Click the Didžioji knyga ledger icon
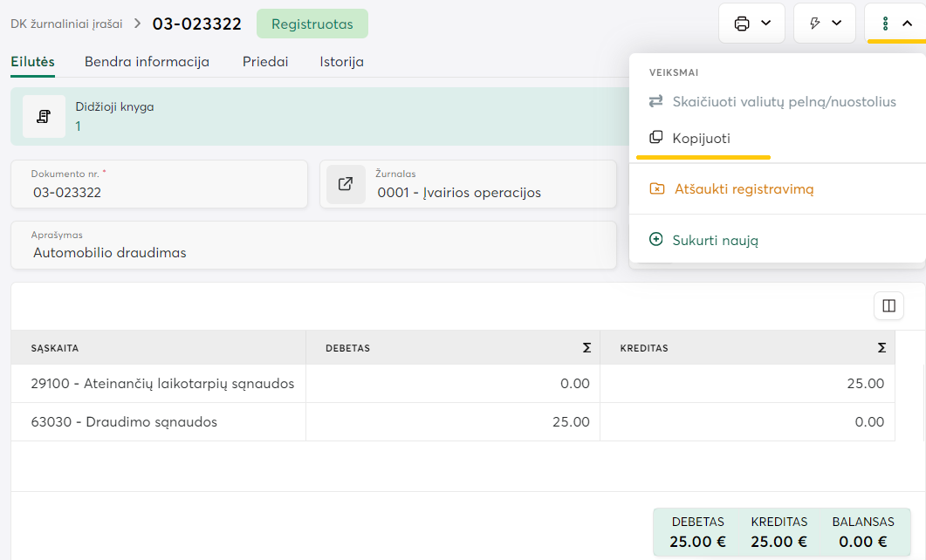Screen dimensions: 926x560 tap(44, 117)
